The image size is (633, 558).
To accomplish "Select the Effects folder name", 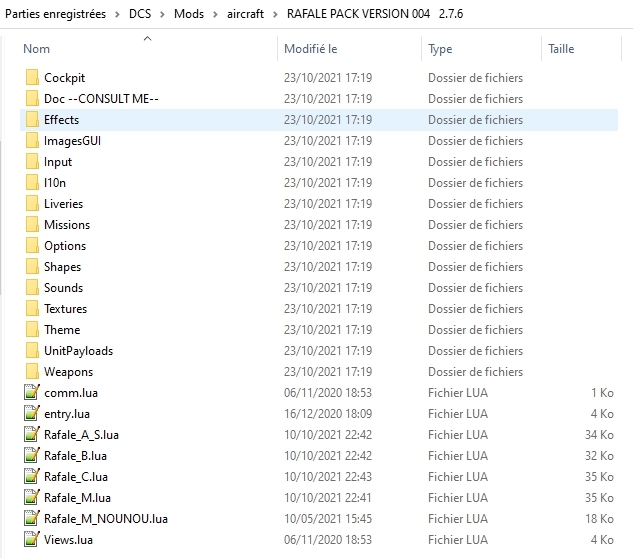I will click(61, 120).
